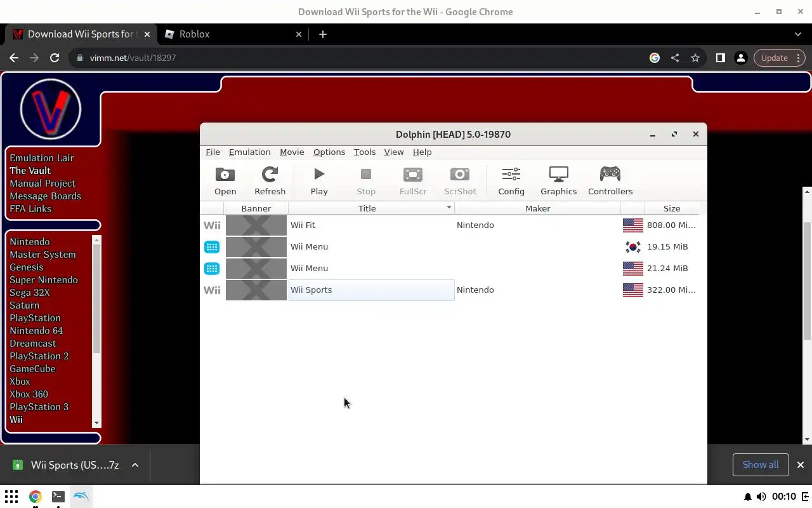Select the 21.24 MiB Wii Menu entry
The width and height of the screenshot is (812, 508).
click(309, 269)
